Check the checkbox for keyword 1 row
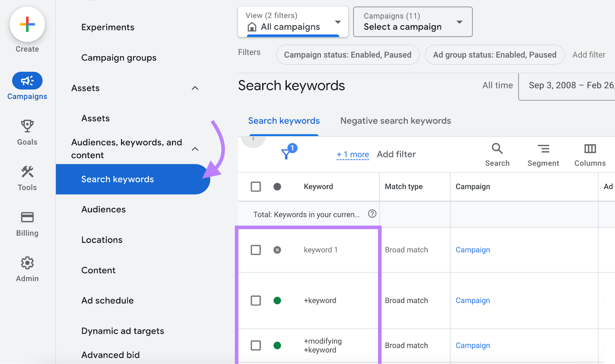The height and width of the screenshot is (364, 615). 256,249
